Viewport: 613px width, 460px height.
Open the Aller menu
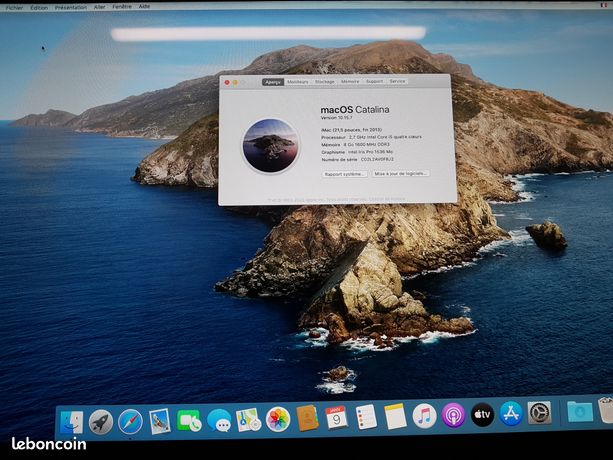(x=99, y=7)
